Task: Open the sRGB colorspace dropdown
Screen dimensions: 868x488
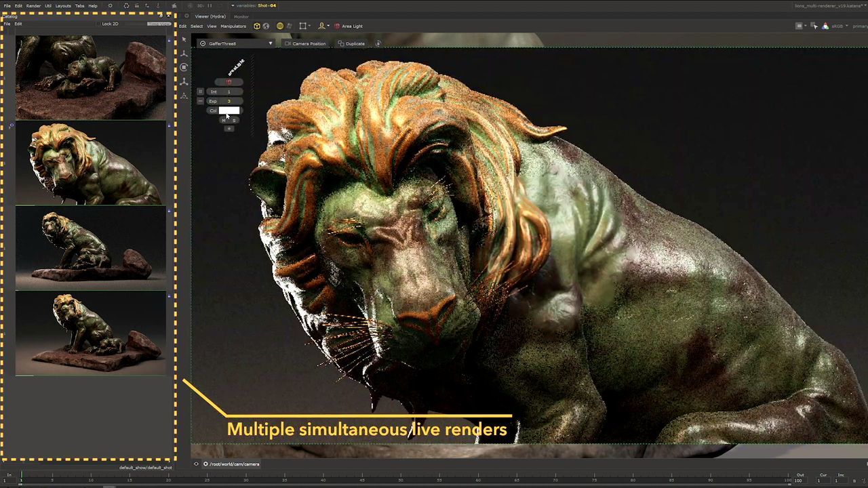Action: [x=840, y=26]
